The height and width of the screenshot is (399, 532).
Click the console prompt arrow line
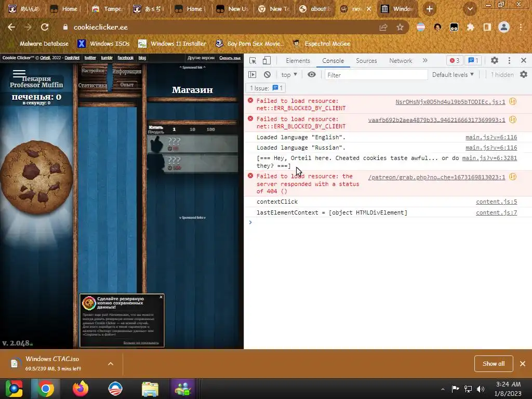coord(388,222)
